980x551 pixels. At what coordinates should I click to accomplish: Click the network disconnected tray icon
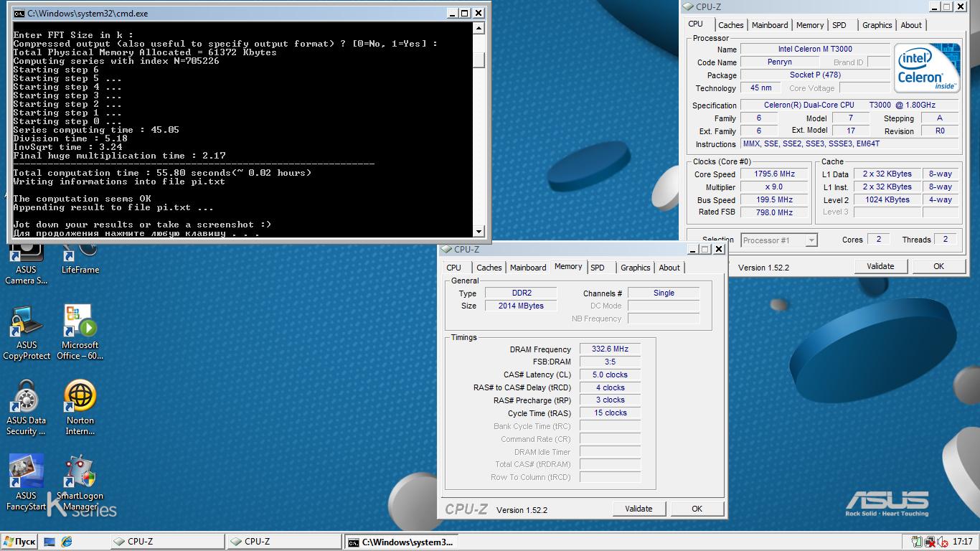pos(930,542)
